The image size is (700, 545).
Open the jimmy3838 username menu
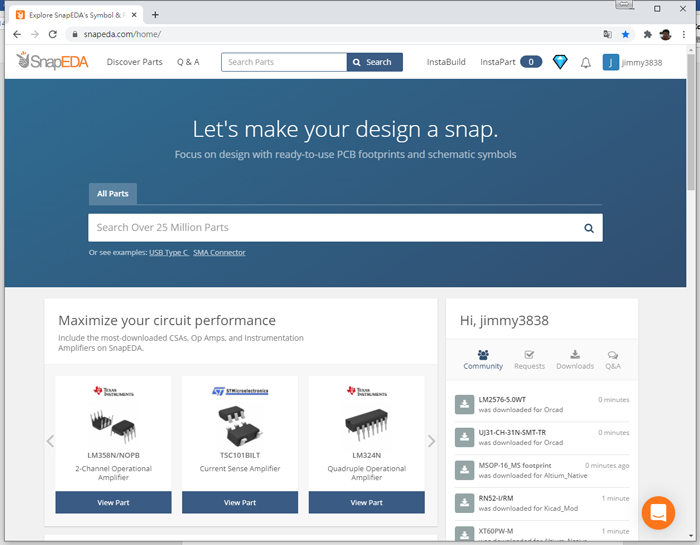point(642,62)
